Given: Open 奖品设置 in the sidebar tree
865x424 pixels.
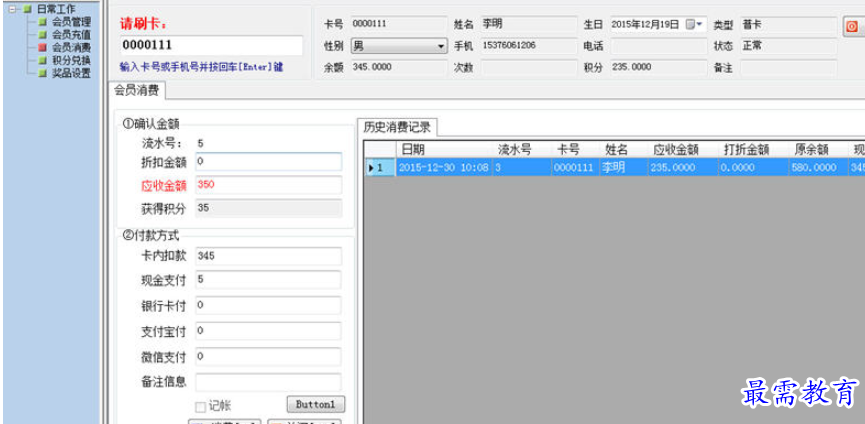Looking at the screenshot, I should point(71,73).
